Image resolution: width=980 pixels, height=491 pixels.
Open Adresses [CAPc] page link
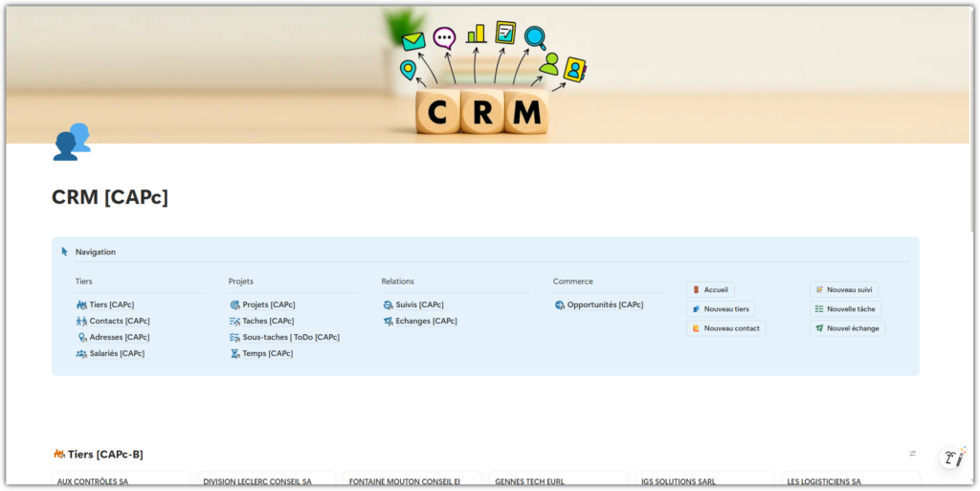[120, 337]
